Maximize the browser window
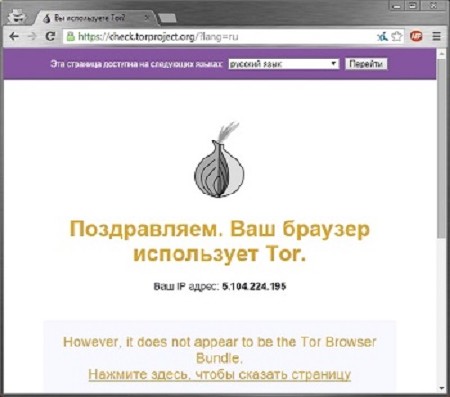The height and width of the screenshot is (397, 450). pos(413,5)
